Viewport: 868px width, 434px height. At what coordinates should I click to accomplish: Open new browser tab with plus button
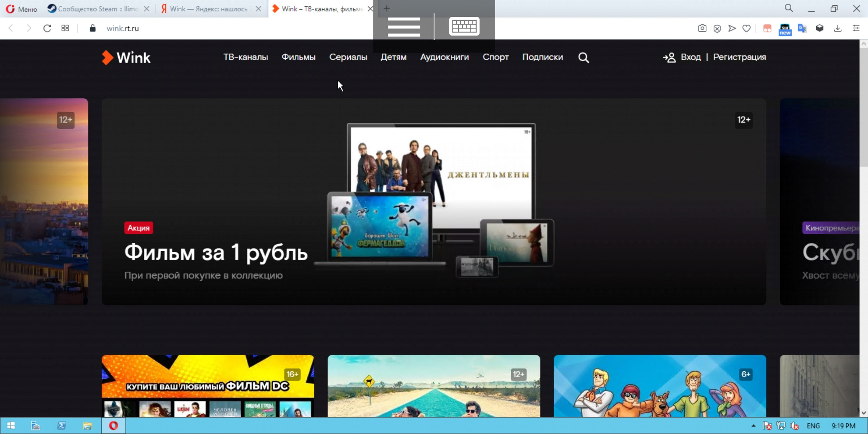coord(387,8)
